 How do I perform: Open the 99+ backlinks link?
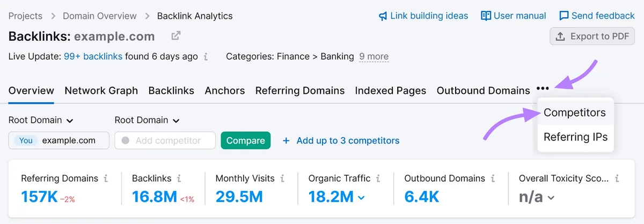(x=93, y=56)
